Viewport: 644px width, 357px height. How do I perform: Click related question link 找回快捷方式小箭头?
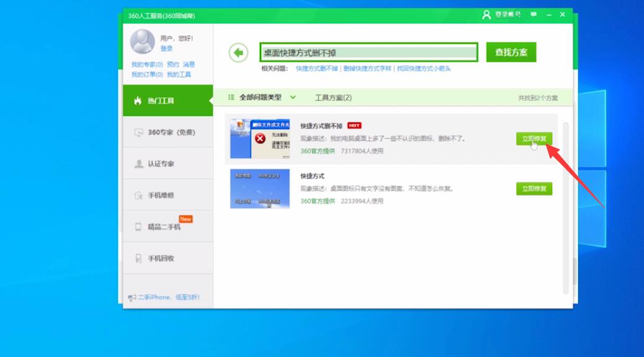(x=424, y=69)
